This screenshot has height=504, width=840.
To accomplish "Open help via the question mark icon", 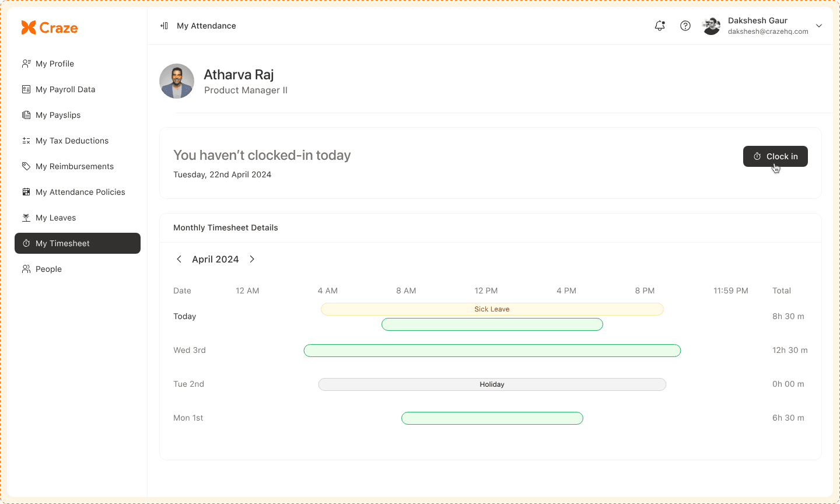I will pos(685,26).
